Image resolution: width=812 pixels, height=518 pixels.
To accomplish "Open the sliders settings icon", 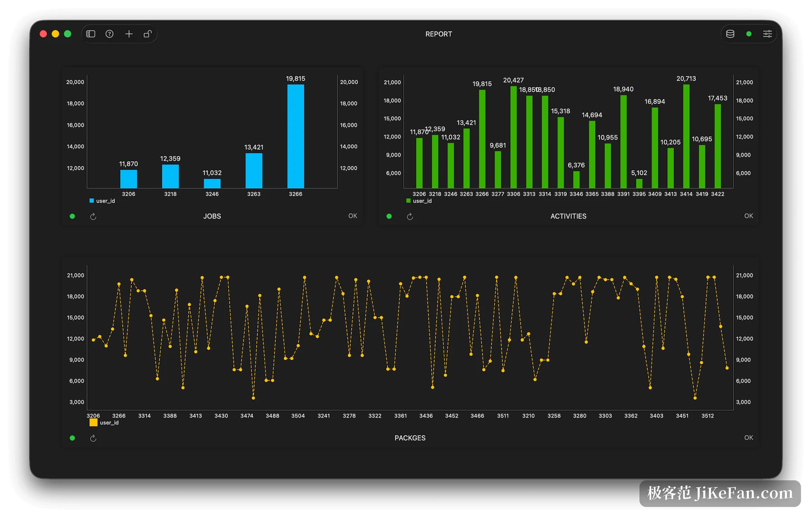I will tap(767, 34).
